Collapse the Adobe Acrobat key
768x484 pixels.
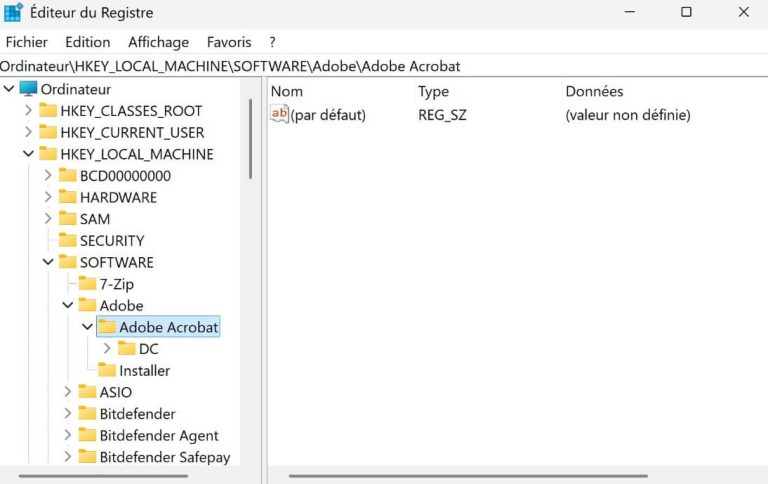click(x=87, y=326)
